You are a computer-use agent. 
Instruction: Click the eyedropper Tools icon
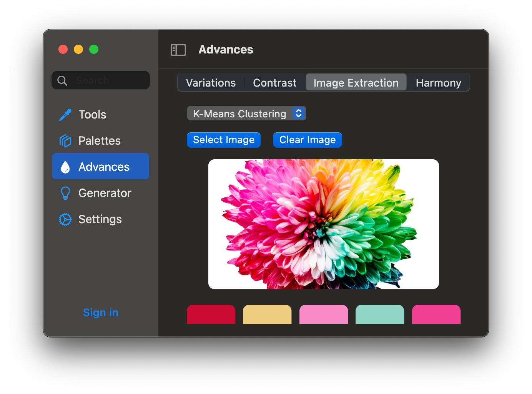pos(65,115)
